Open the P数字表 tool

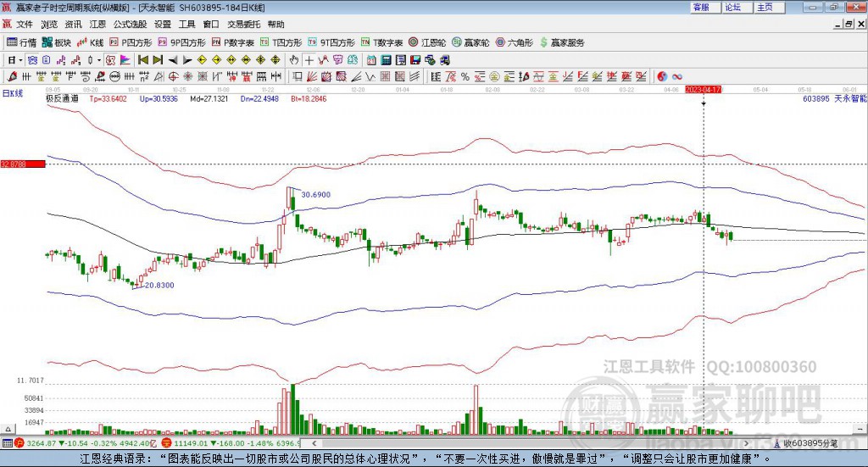[232, 42]
